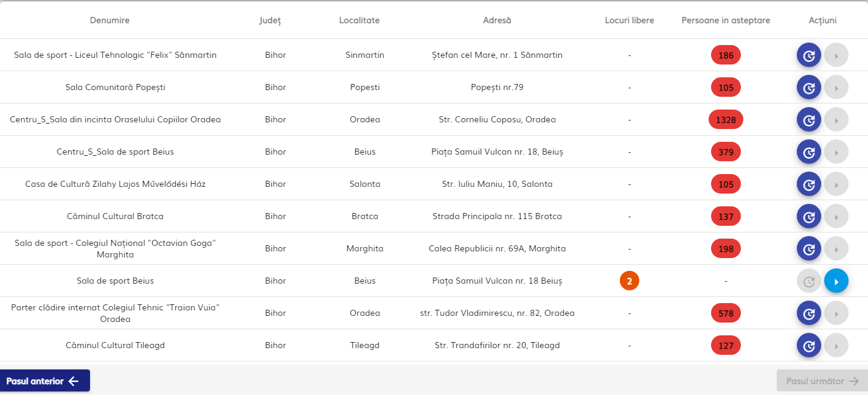Select the blue arrow for Sala de sport Beius
Image resolution: width=868 pixels, height=395 pixels.
coord(836,281)
